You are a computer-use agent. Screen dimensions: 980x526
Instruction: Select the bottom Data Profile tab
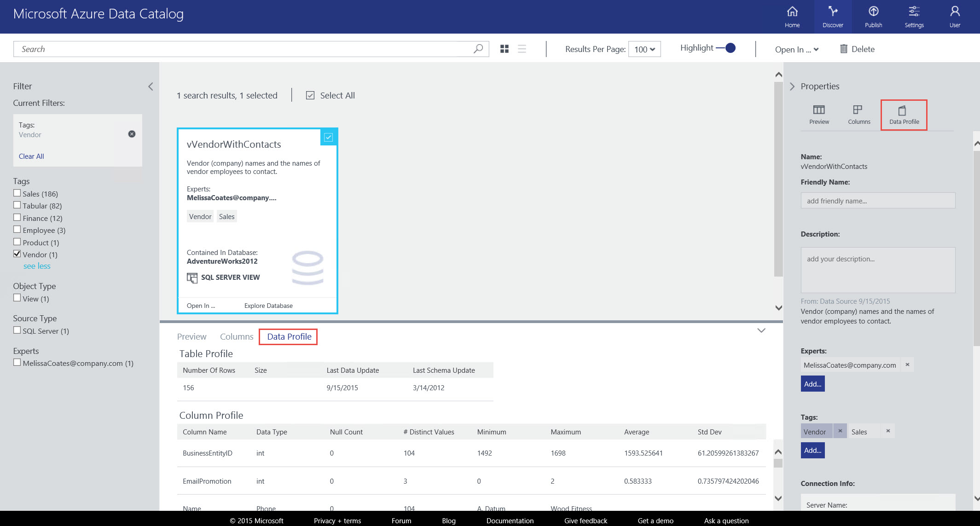click(x=289, y=336)
